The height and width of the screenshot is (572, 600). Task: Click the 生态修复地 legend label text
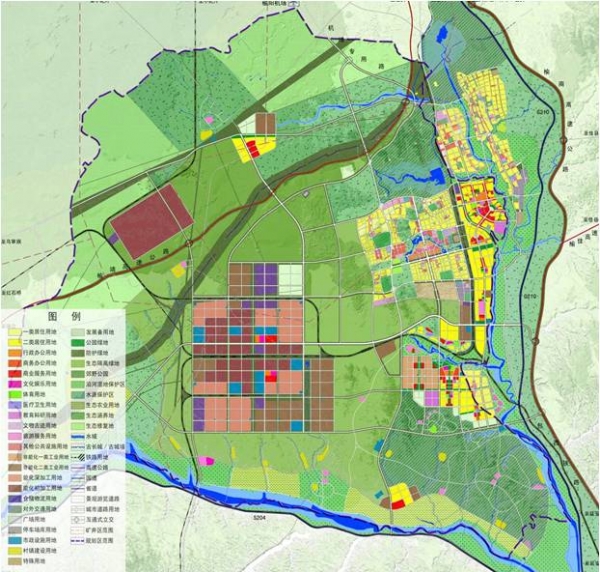coord(100,426)
